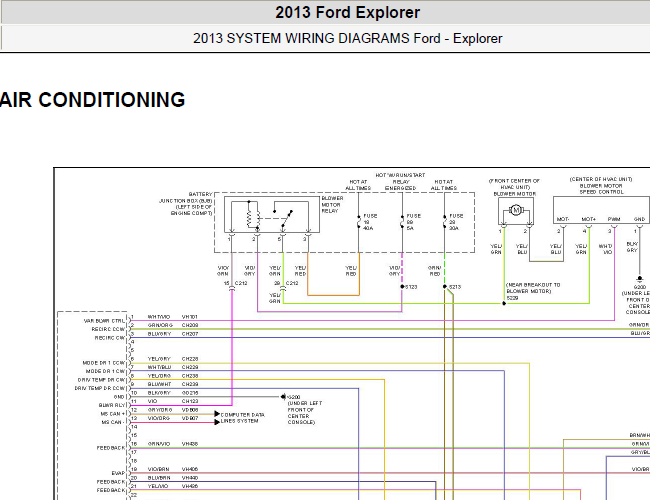Click the "MS CAN +" pin label
Image resolution: width=650 pixels, height=500 pixels.
(x=113, y=414)
